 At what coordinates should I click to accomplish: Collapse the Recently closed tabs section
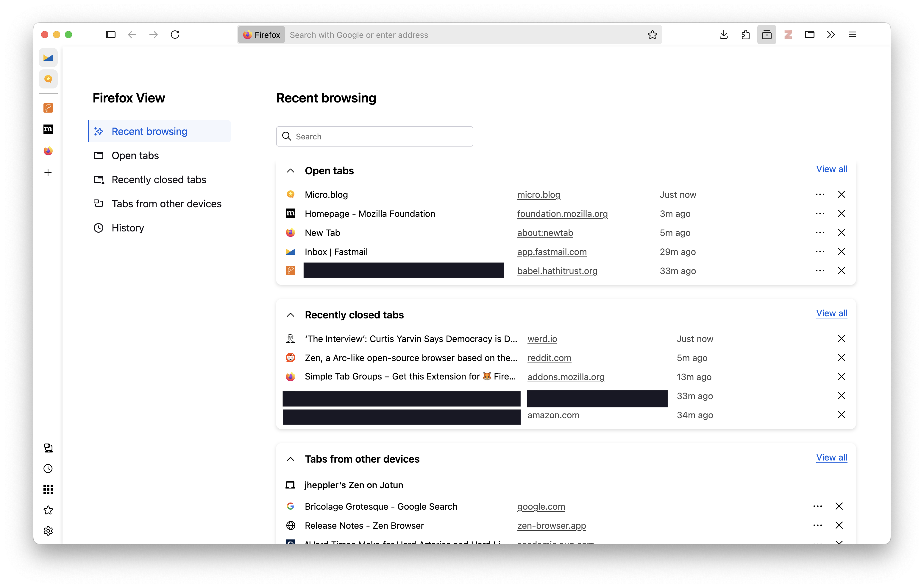point(291,315)
